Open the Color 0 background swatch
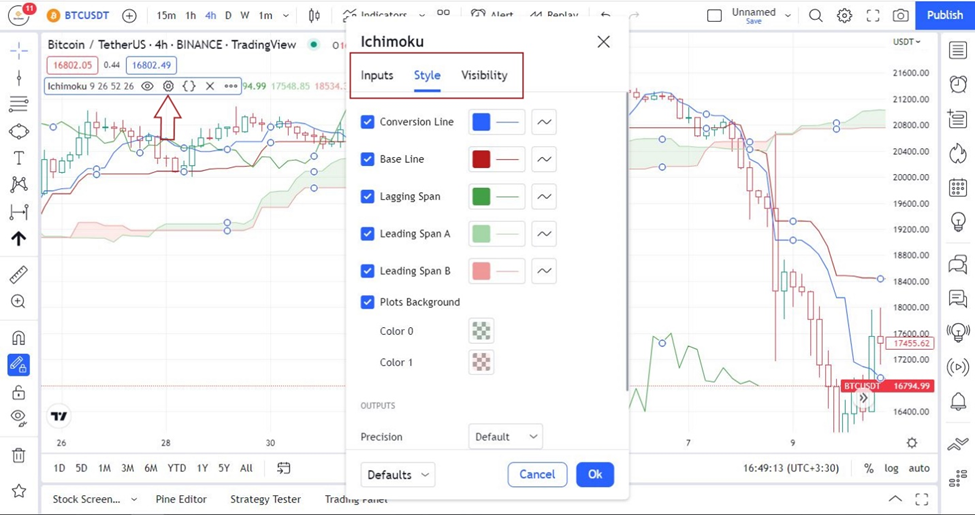This screenshot has width=975, height=515. click(x=481, y=331)
